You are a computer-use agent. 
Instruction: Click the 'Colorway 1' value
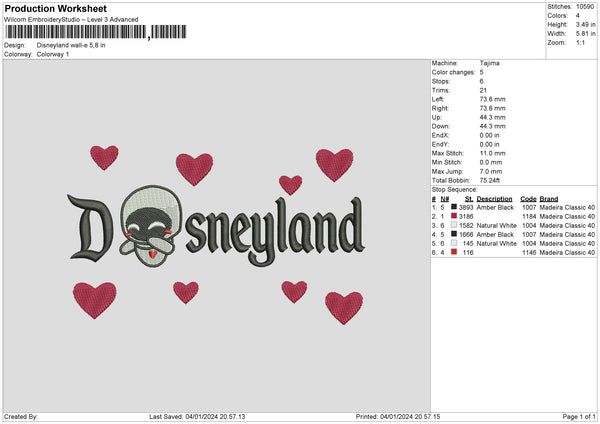coord(53,54)
